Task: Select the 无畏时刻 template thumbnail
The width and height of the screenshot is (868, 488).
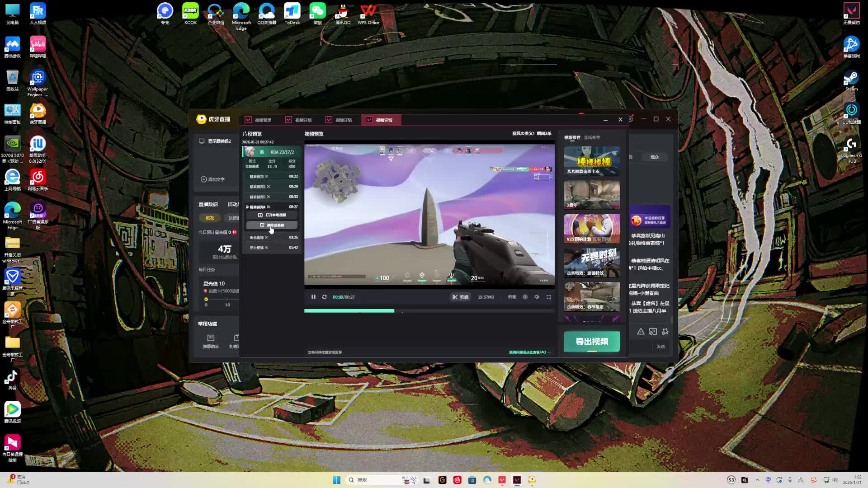Action: click(x=591, y=262)
